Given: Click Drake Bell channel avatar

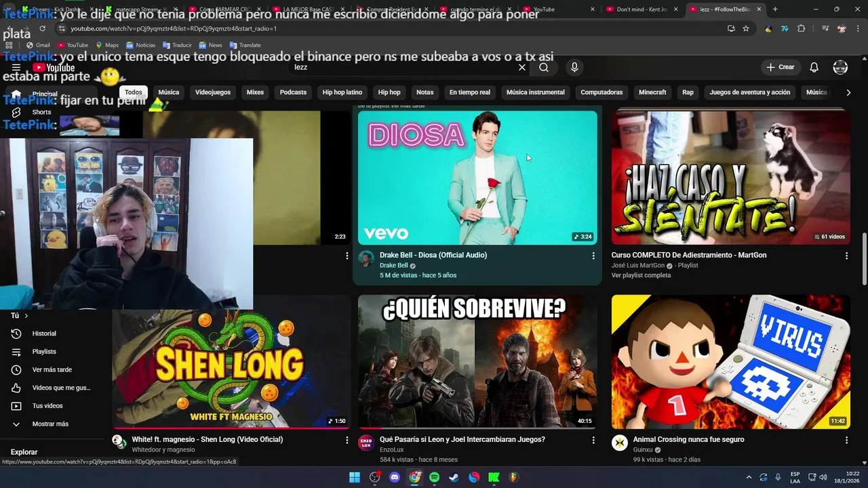Looking at the screenshot, I should click(366, 259).
